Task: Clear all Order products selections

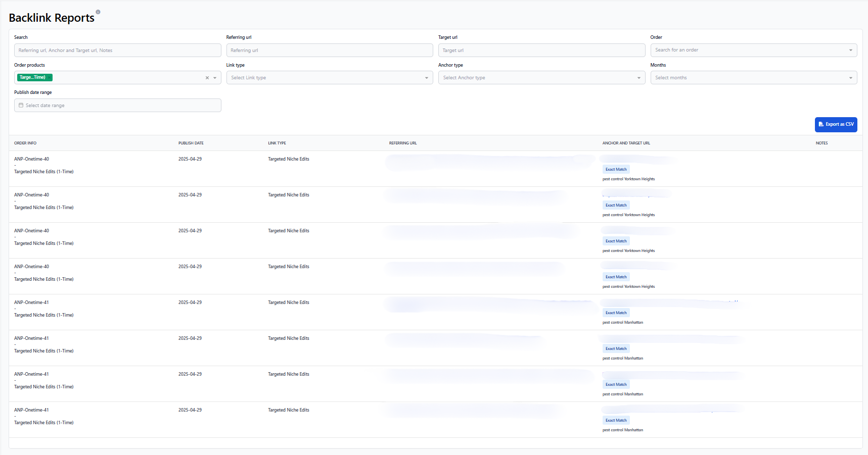Action: pos(207,78)
